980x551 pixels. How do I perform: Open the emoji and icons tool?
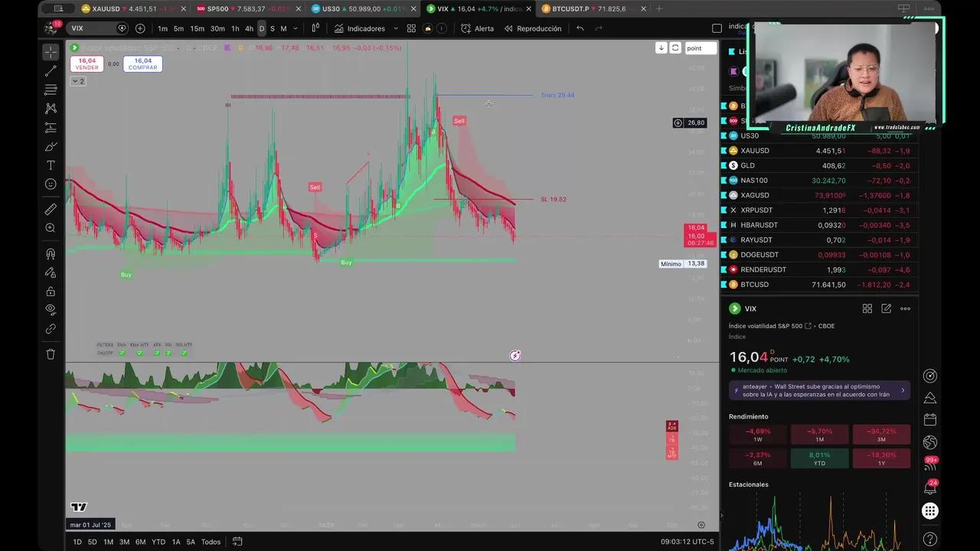coord(51,184)
